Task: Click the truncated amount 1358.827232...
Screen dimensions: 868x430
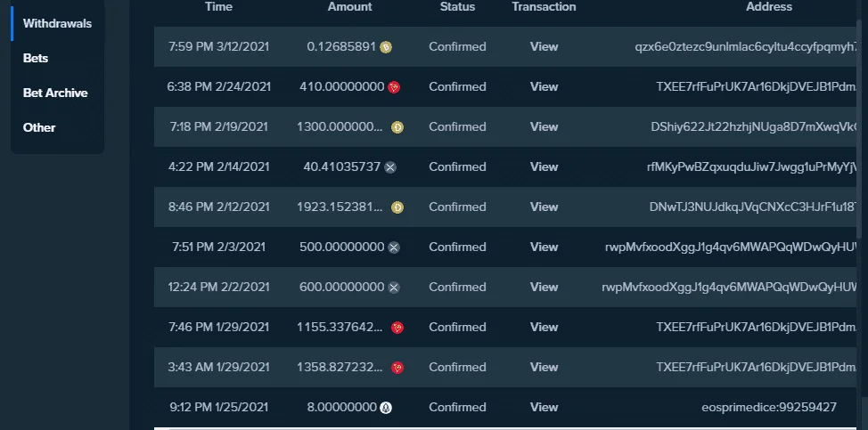Action: pos(340,367)
